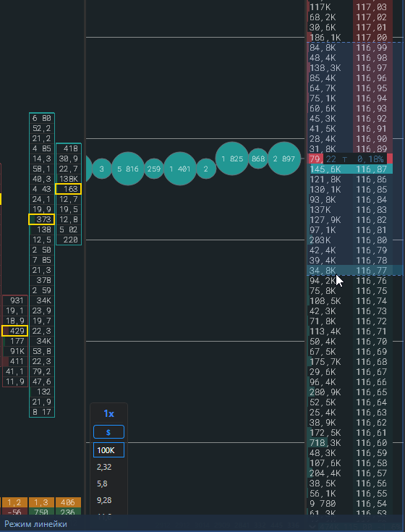Select ask level 117,00 with 186,1K
This screenshot has height=532, width=405.
click(351, 38)
